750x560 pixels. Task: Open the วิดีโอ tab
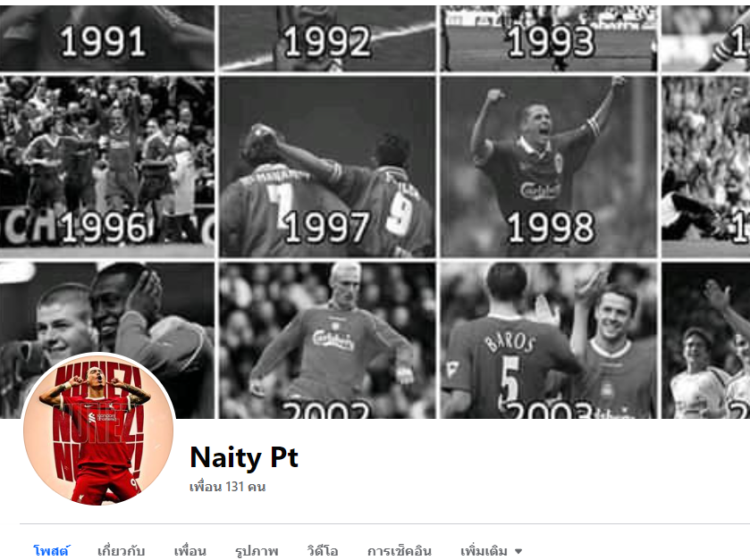coord(323,550)
